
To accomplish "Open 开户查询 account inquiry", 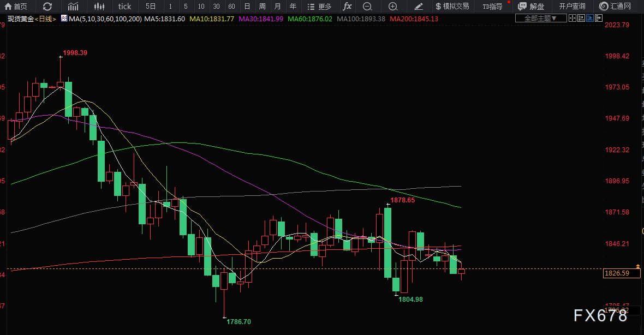I will point(572,6).
